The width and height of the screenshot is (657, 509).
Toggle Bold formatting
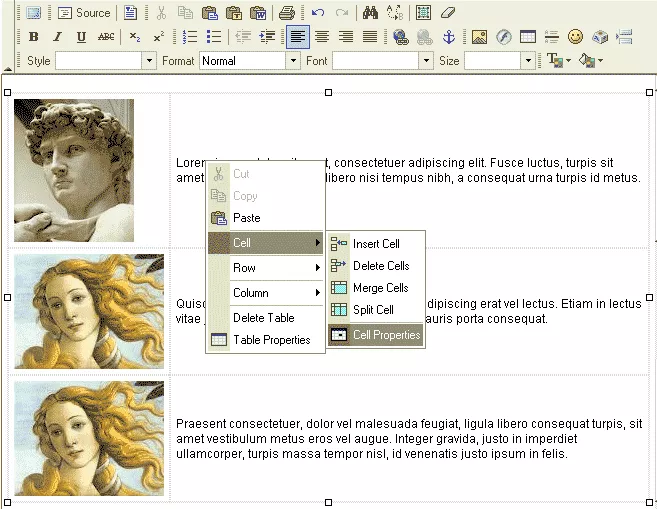(34, 37)
